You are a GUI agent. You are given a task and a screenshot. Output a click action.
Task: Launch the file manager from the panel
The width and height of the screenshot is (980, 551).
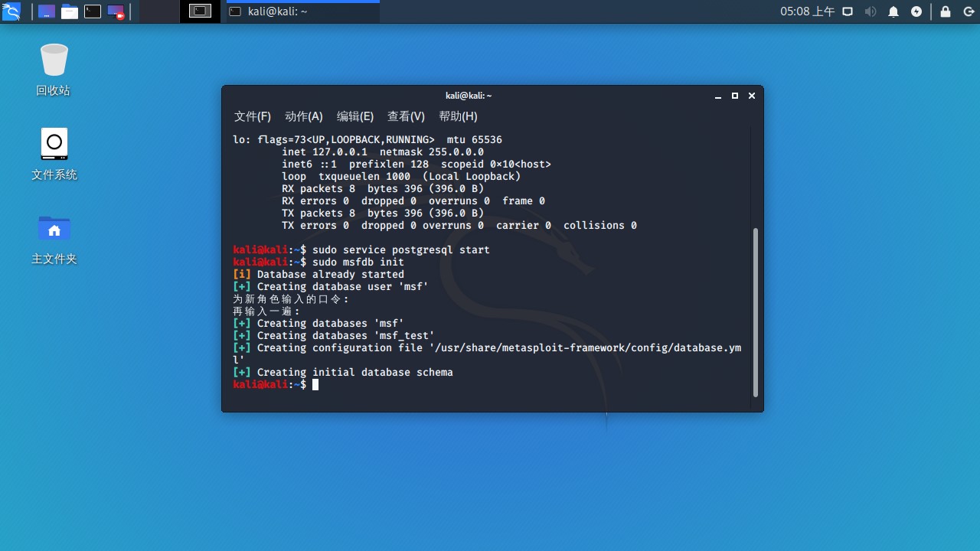coord(70,11)
